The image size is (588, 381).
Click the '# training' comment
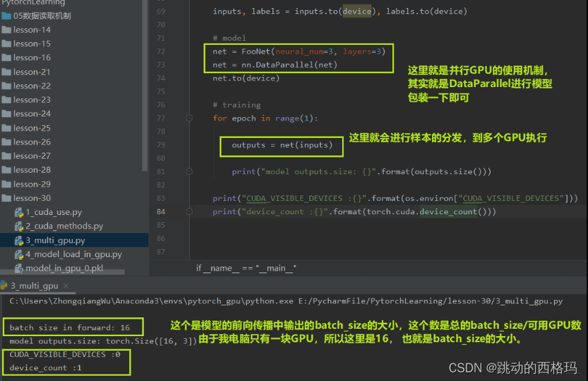click(236, 105)
